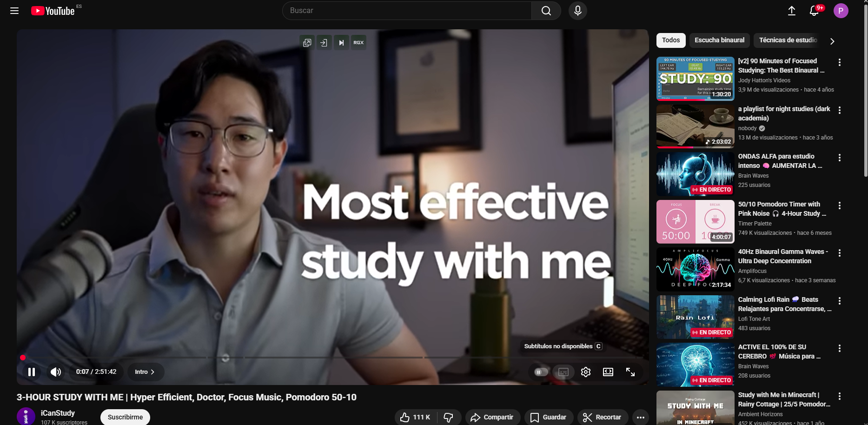Image resolution: width=868 pixels, height=425 pixels.
Task: Toggle the subtitles button in the player
Action: (563, 372)
